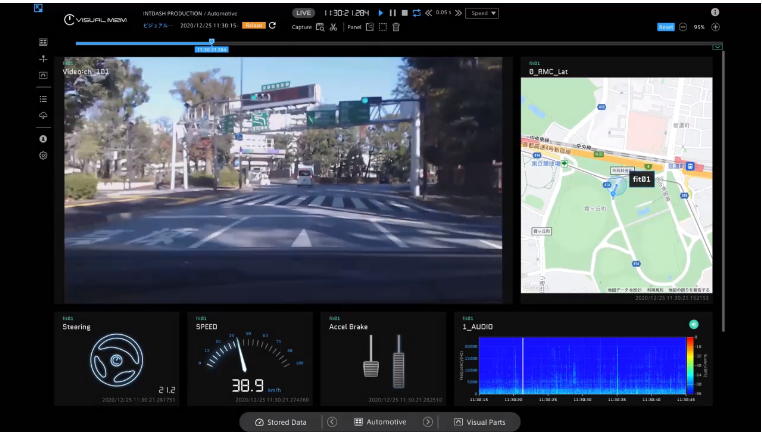Click the blue expand-window icon at top-left corner
Screen dimensions: 762x437
(38, 8)
